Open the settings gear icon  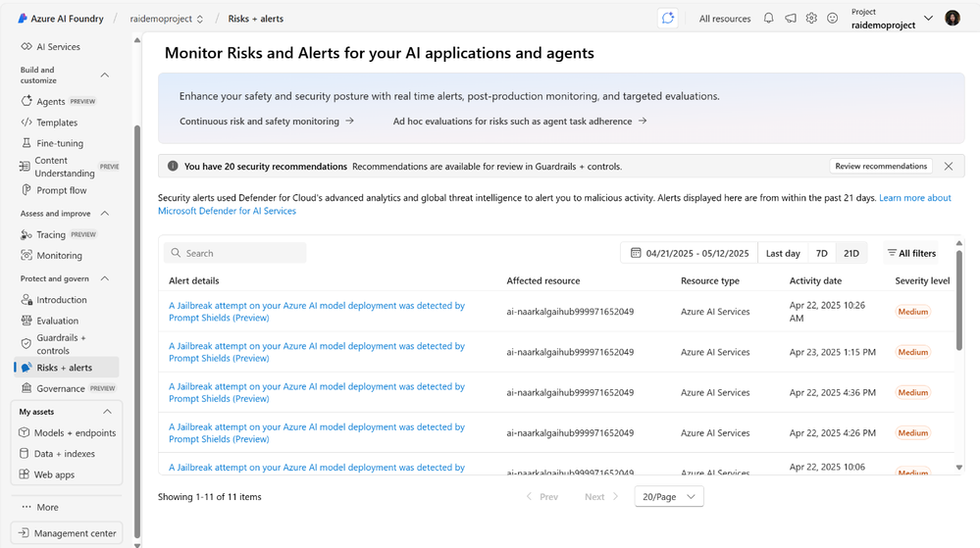811,19
